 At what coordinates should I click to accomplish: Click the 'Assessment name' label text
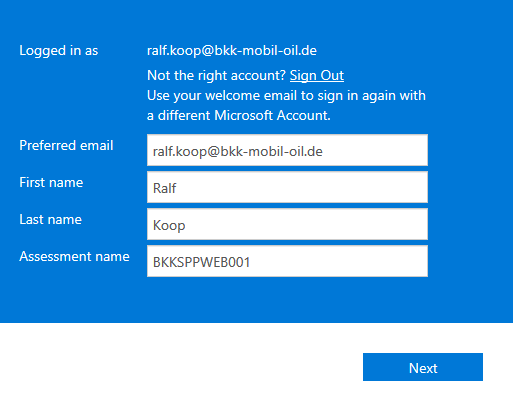74,256
